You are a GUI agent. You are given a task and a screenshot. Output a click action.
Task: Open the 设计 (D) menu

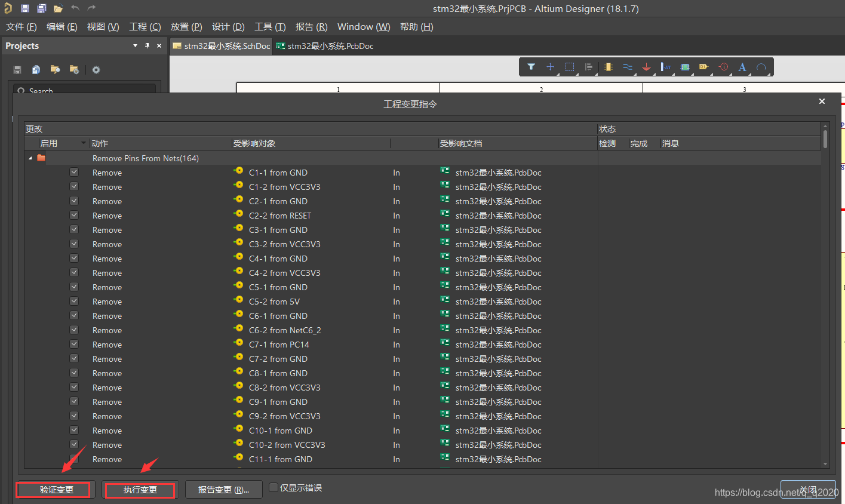click(228, 27)
